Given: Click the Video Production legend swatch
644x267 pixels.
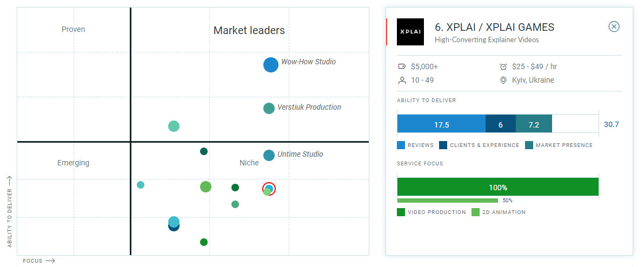Looking at the screenshot, I should (x=401, y=212).
